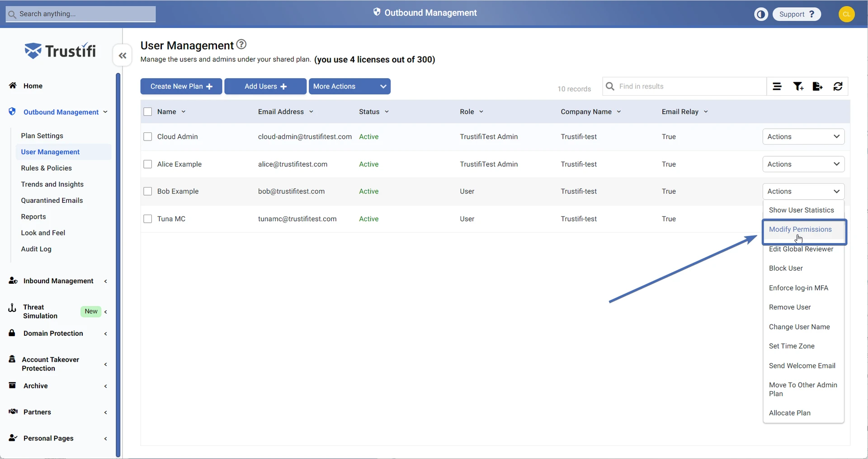Image resolution: width=868 pixels, height=459 pixels.
Task: Open the CL user avatar menu
Action: pyautogui.click(x=846, y=14)
